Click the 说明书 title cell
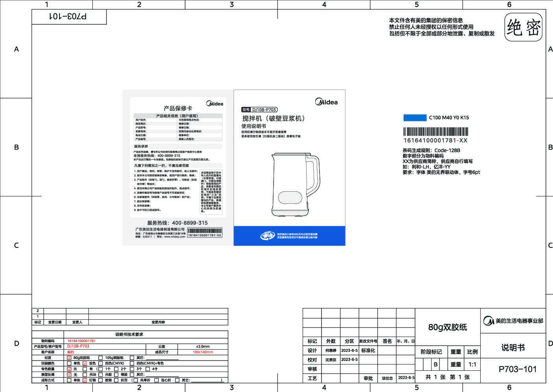 [513, 348]
